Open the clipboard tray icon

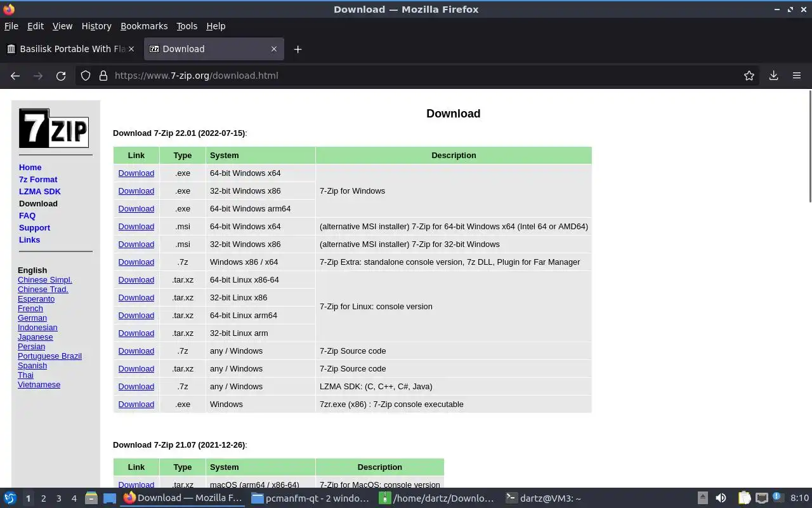coord(744,498)
